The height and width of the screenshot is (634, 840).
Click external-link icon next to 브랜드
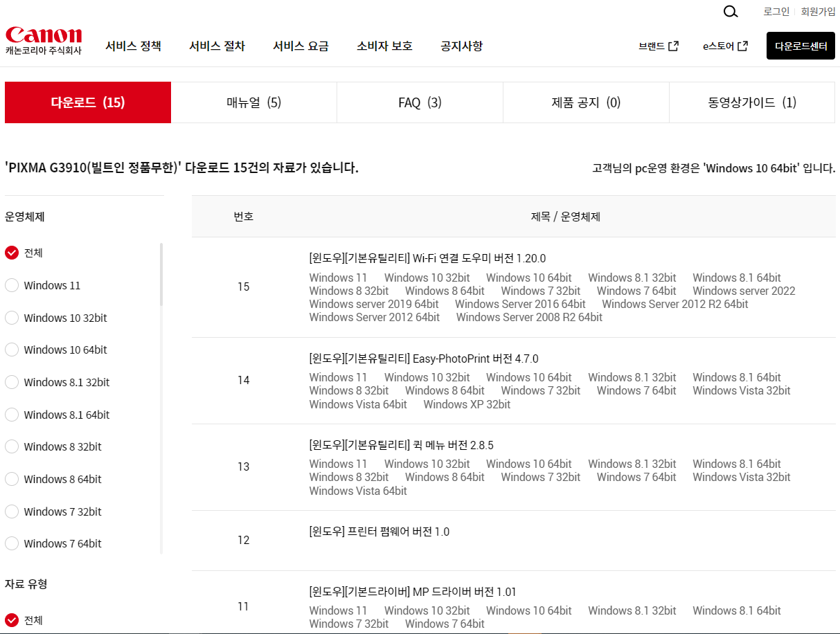click(x=673, y=46)
